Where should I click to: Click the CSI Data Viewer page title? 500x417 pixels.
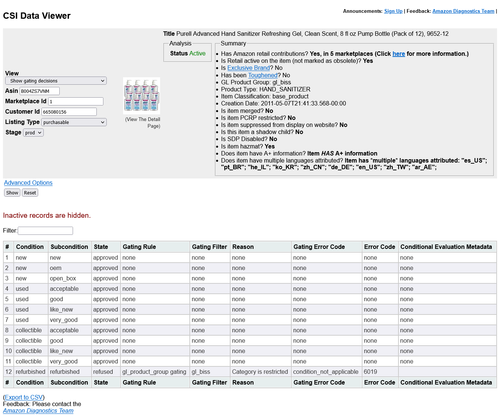coord(37,16)
